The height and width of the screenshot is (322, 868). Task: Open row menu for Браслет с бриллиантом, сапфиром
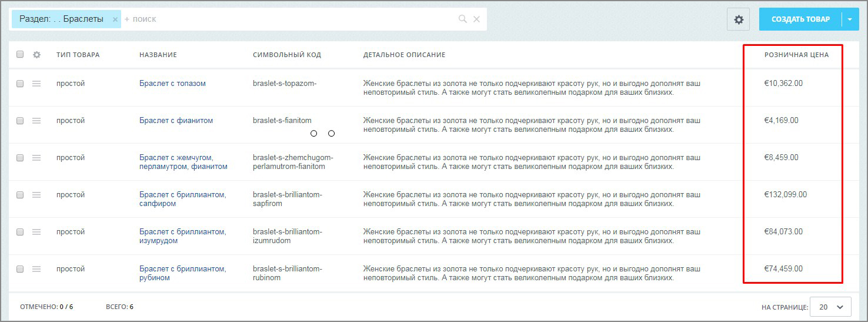pos(36,195)
